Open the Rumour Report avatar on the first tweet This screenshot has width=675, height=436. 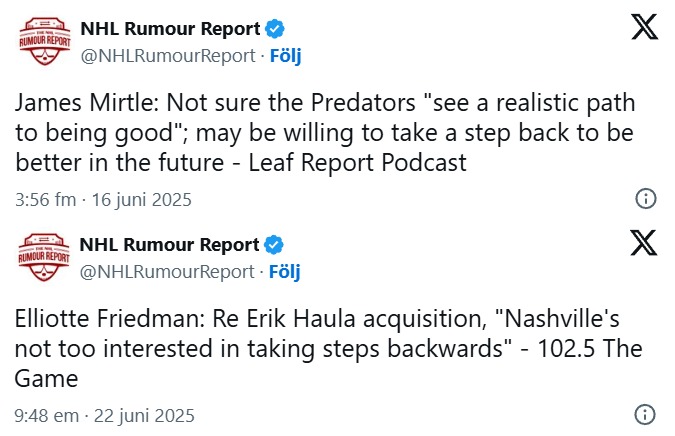click(45, 41)
